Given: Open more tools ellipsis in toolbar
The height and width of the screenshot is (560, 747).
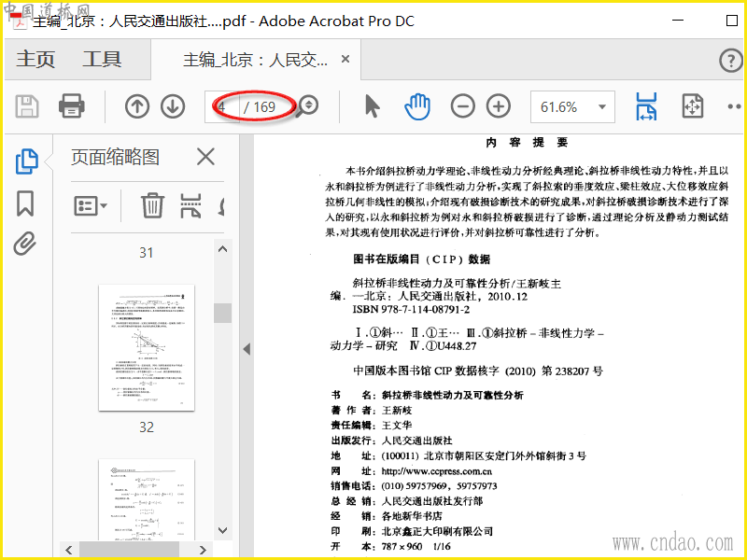Looking at the screenshot, I should pyautogui.click(x=734, y=106).
